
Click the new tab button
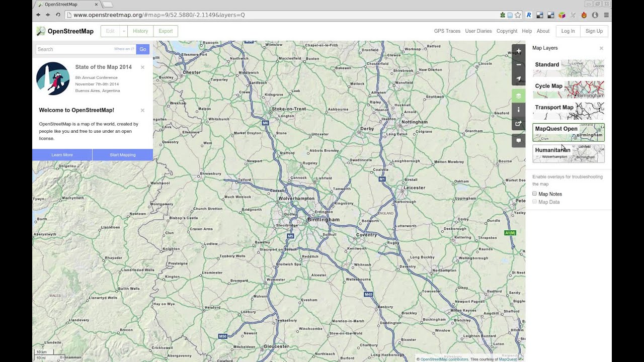[107, 5]
